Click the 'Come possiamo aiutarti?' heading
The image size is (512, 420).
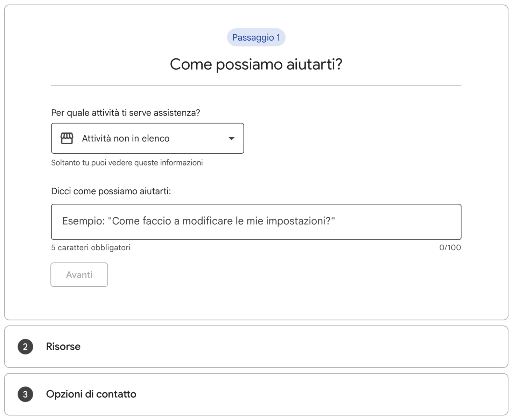[x=256, y=64]
